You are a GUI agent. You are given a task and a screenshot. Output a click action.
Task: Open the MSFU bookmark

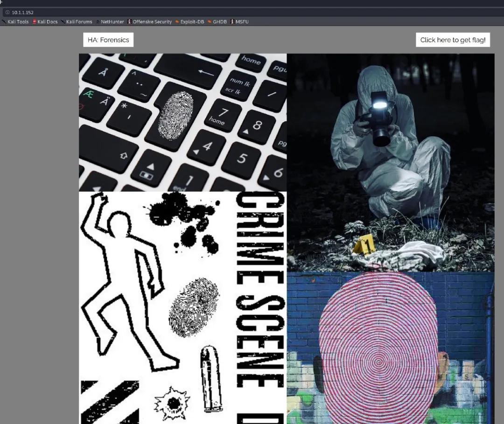pyautogui.click(x=239, y=22)
